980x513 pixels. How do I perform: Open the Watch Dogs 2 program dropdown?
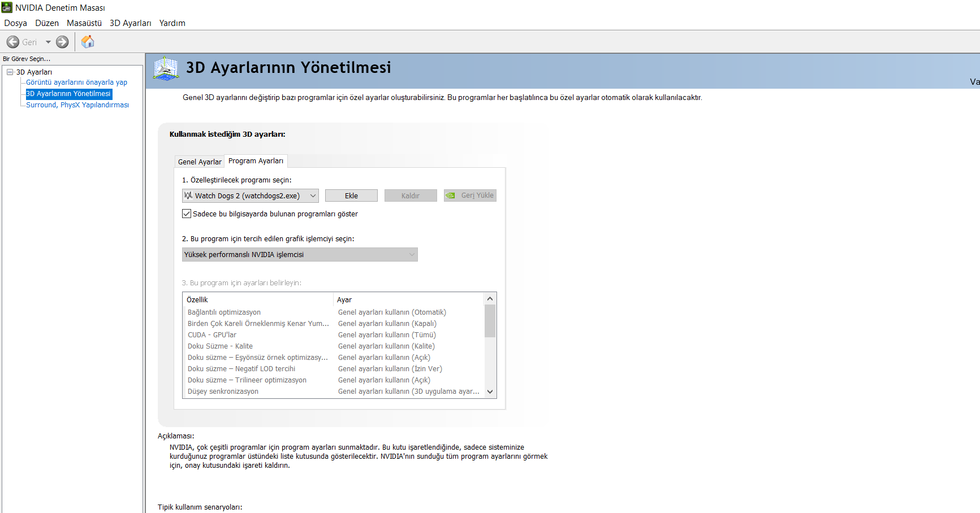[313, 195]
